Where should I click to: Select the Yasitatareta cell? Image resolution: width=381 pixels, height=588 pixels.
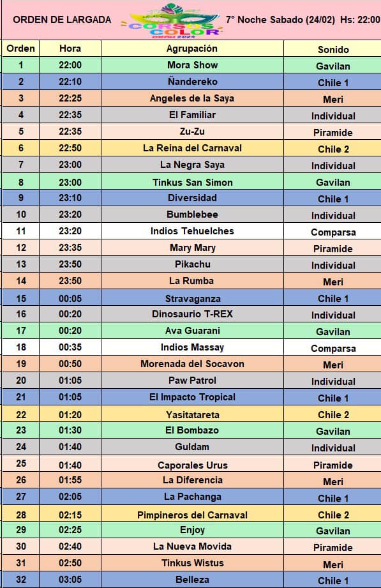pos(192,414)
